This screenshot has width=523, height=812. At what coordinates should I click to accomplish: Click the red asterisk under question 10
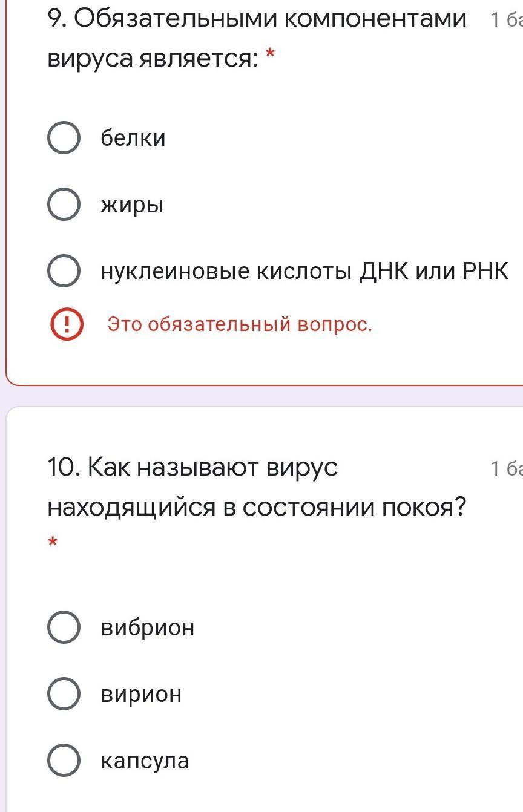click(x=53, y=542)
